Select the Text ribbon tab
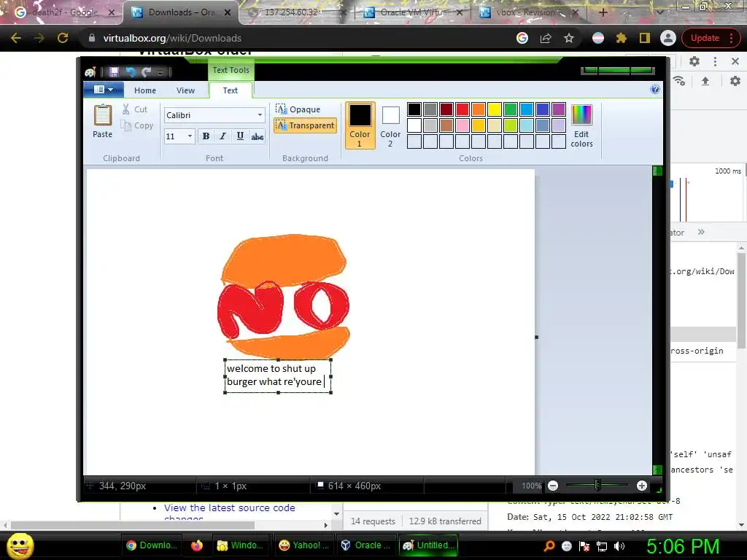This screenshot has width=747, height=560. tap(230, 90)
